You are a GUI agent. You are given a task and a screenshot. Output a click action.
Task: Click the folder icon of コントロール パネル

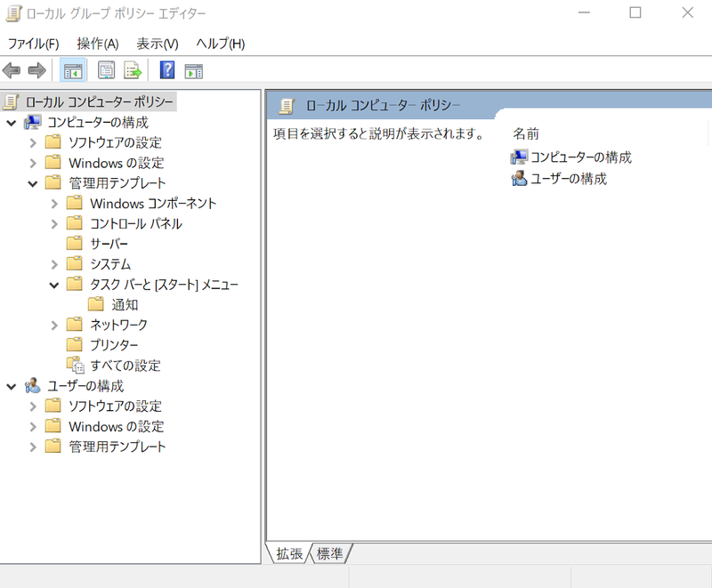75,223
